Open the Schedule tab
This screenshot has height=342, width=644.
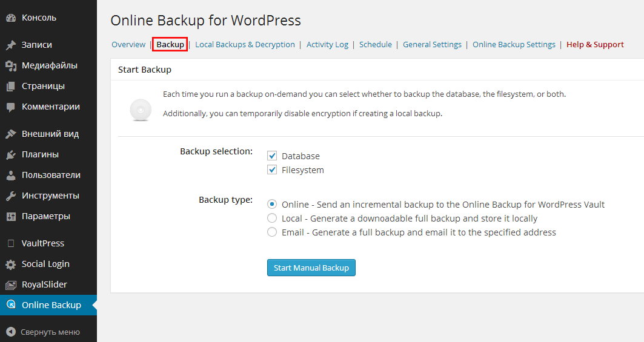[375, 44]
